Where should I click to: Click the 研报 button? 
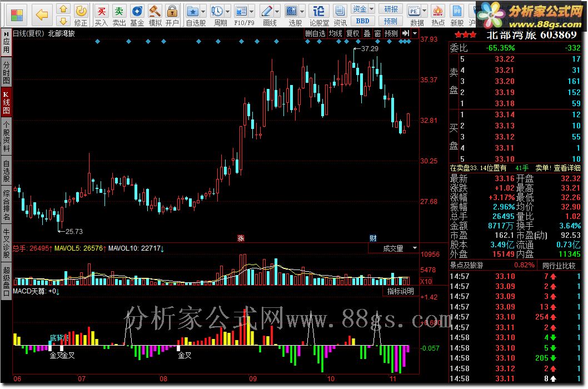391,9
